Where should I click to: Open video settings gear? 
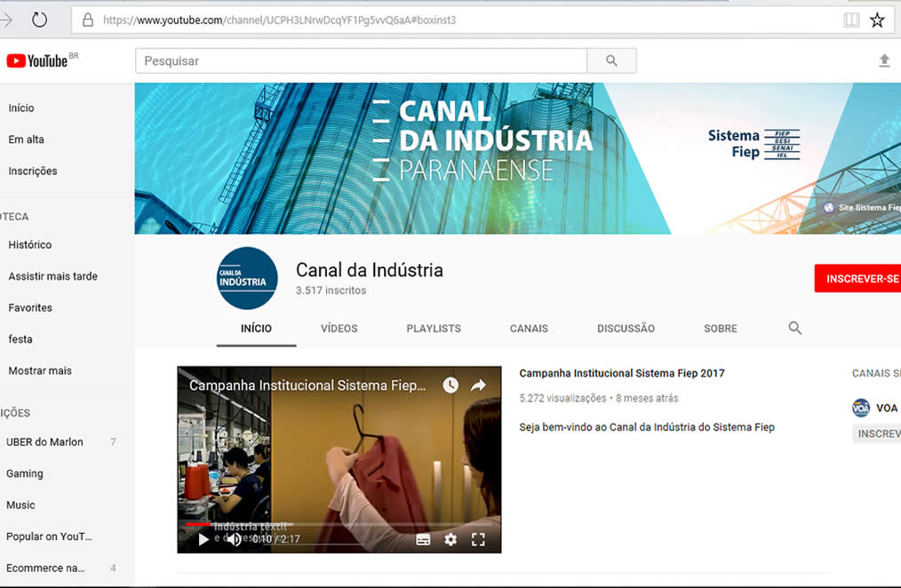450,540
